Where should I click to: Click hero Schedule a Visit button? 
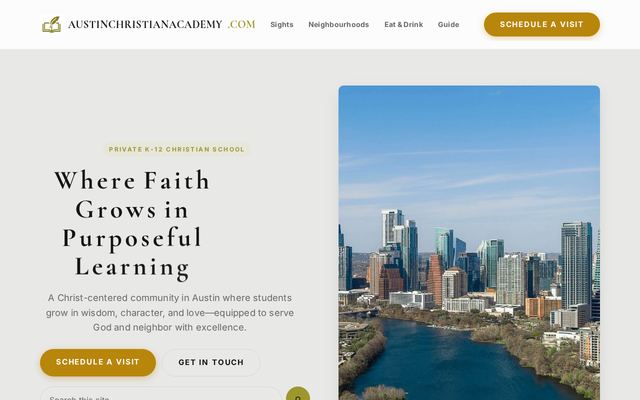point(98,362)
